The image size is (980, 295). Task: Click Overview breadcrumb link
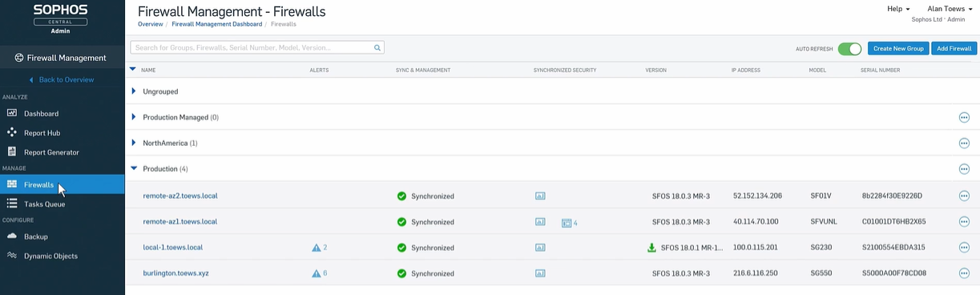pos(150,24)
